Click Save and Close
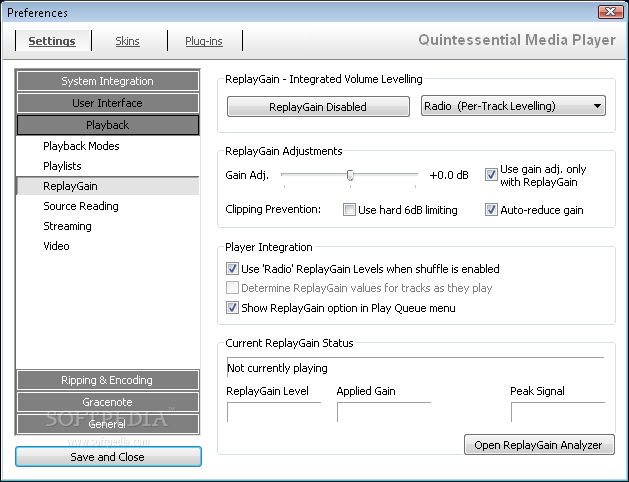 click(108, 457)
